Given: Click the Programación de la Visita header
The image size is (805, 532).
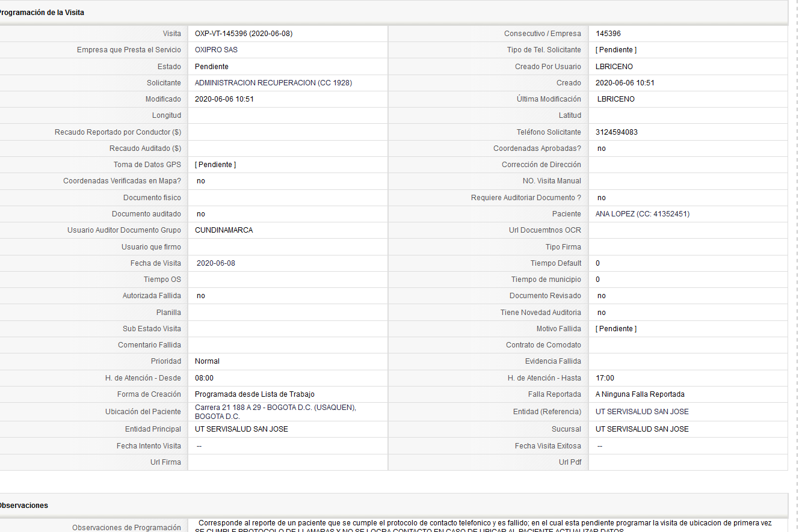Looking at the screenshot, I should 41,13.
